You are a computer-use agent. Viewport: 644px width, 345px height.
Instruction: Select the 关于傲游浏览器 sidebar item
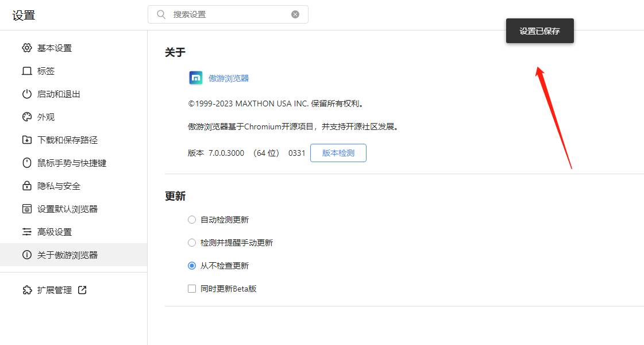click(74, 255)
